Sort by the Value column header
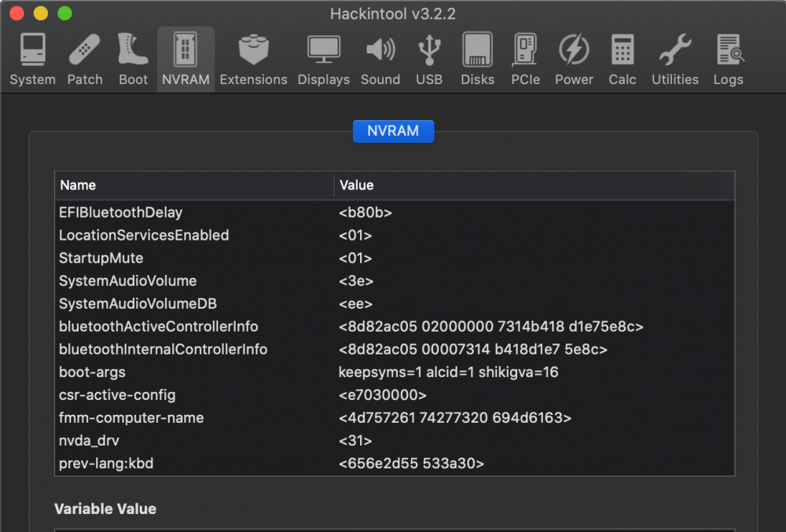The width and height of the screenshot is (786, 532). click(534, 185)
